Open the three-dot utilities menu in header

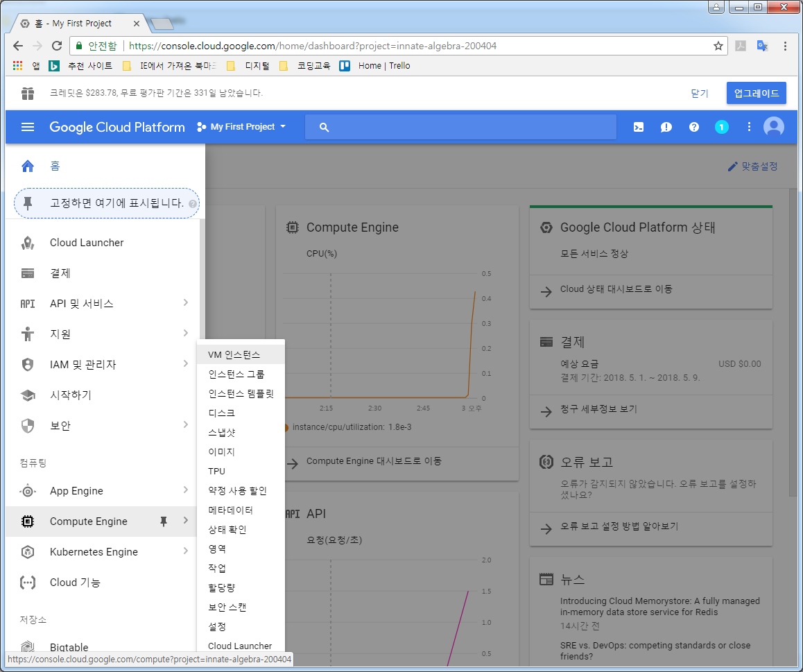pos(749,127)
